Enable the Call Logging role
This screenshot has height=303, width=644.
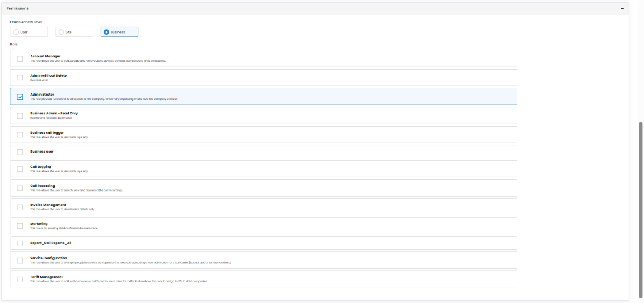pos(20,169)
